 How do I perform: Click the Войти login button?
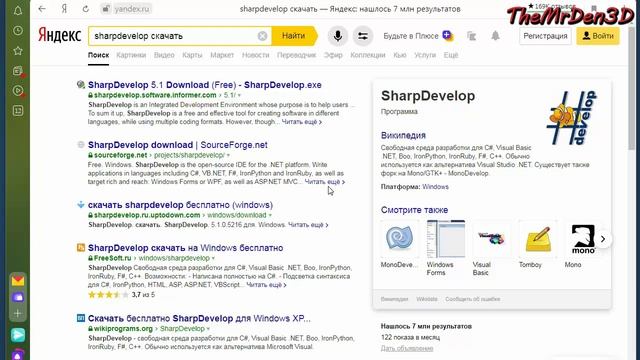pos(598,36)
